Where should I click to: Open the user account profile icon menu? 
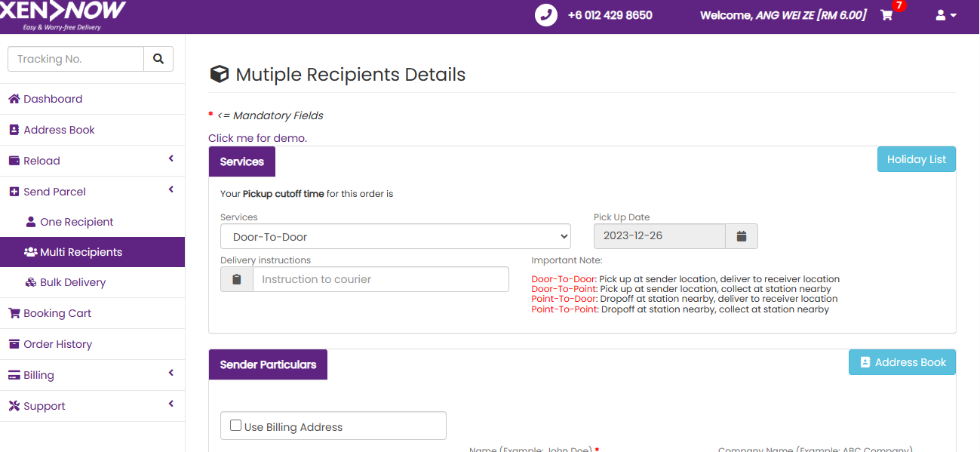pos(945,15)
